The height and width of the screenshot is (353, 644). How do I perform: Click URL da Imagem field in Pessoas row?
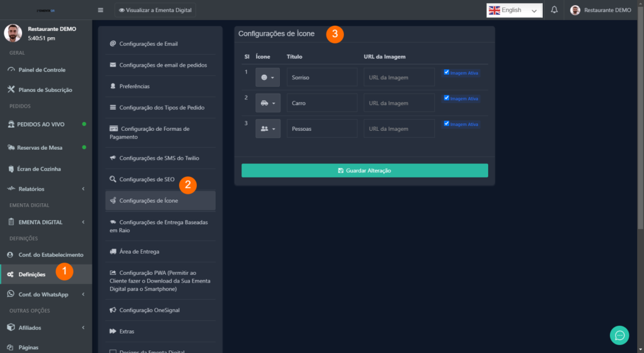coord(399,128)
